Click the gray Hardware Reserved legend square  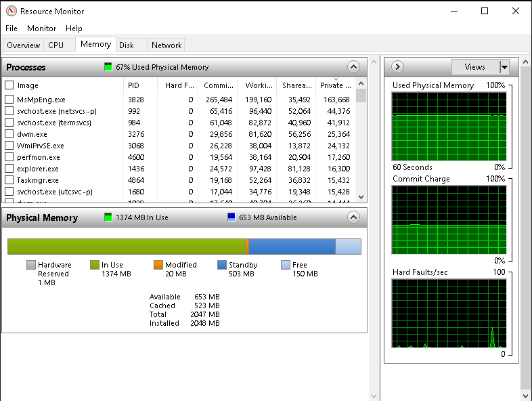pyautogui.click(x=31, y=265)
